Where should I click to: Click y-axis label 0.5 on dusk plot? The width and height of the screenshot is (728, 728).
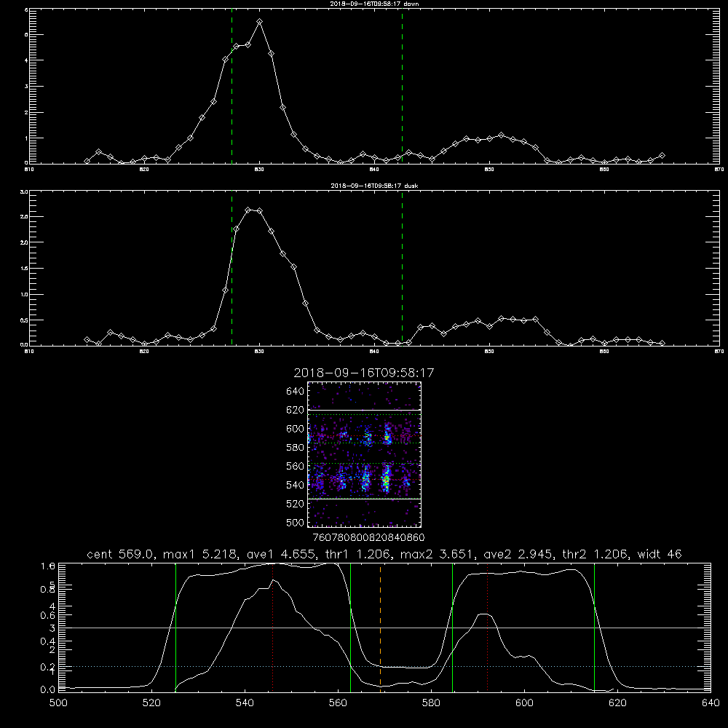(x=24, y=320)
